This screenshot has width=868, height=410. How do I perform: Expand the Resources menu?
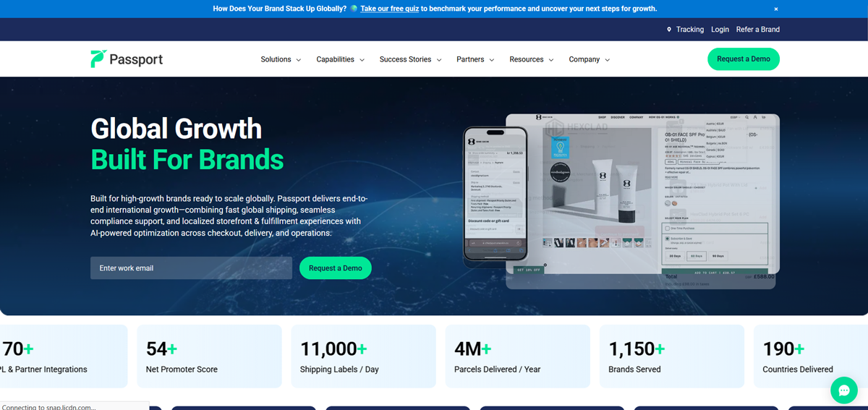[531, 59]
